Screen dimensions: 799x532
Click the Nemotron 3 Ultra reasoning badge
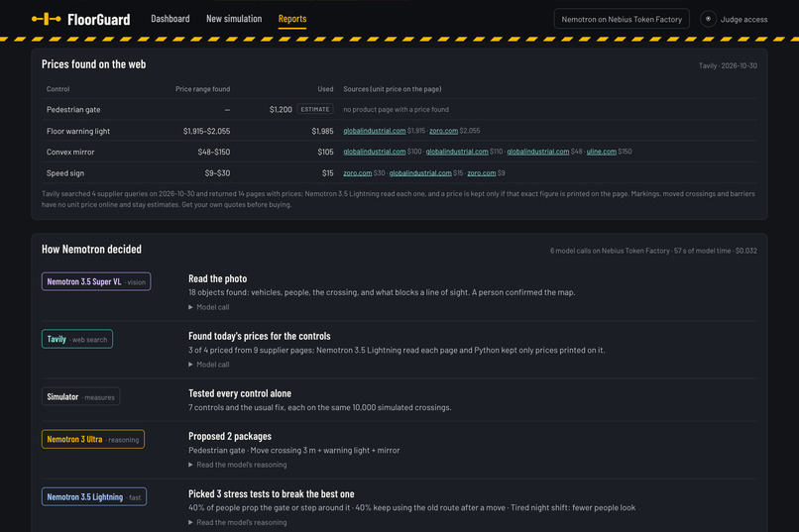pyautogui.click(x=93, y=439)
